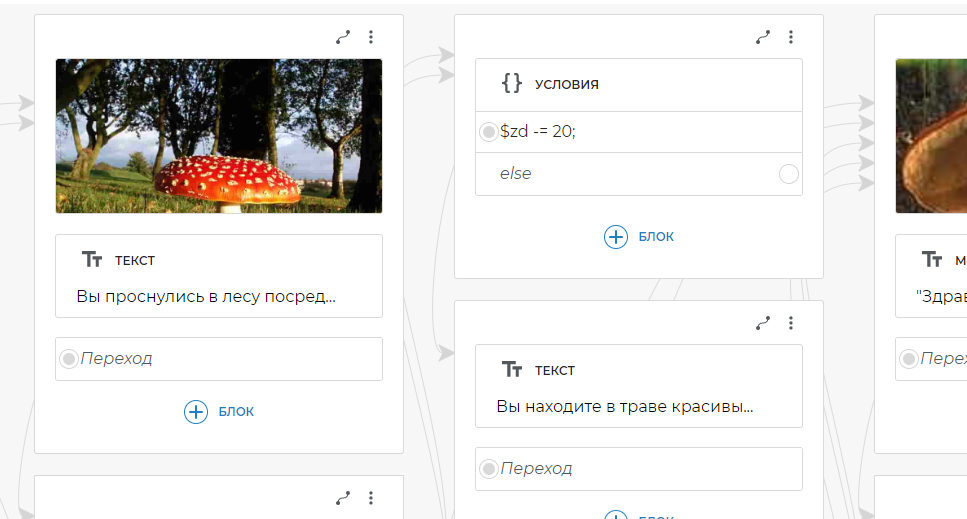
Task: Click the connector circle of the else row
Action: tap(789, 174)
